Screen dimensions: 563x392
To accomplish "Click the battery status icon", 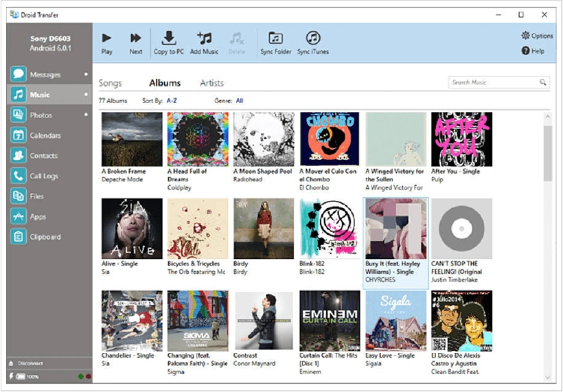I will [x=21, y=377].
